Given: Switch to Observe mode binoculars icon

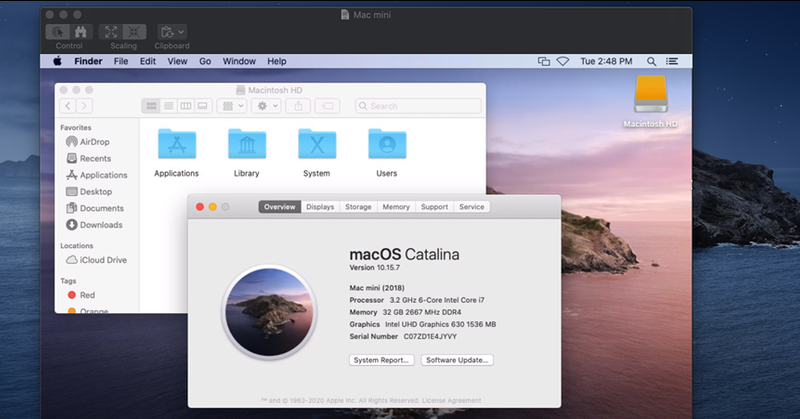Looking at the screenshot, I should (81, 32).
